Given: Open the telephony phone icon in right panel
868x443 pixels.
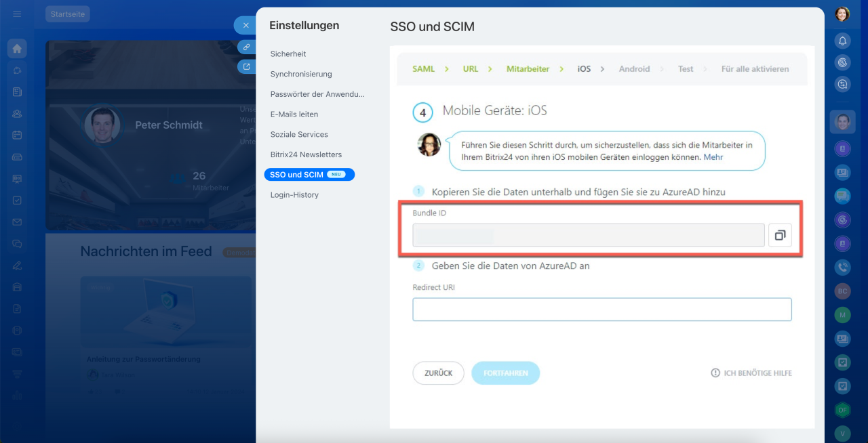Looking at the screenshot, I should click(x=842, y=267).
